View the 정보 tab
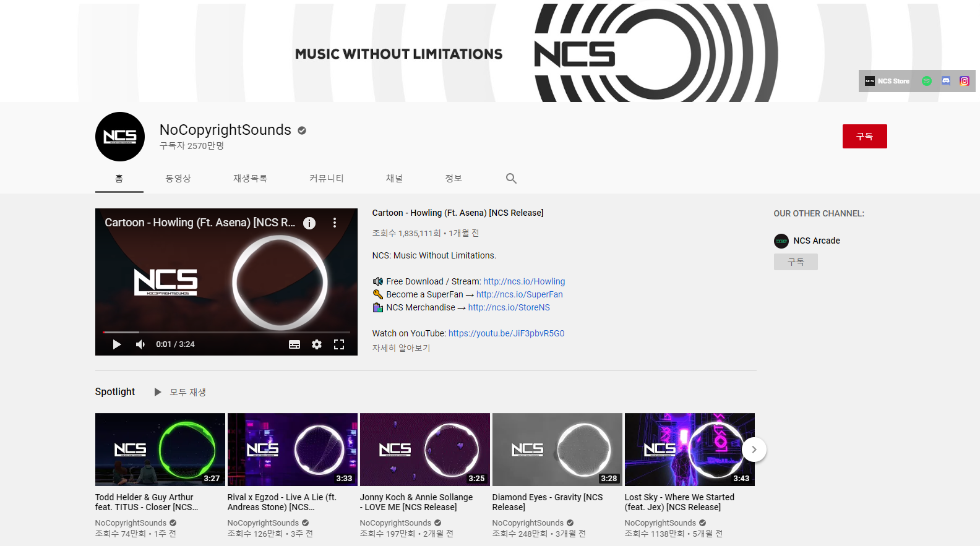 [x=453, y=178]
